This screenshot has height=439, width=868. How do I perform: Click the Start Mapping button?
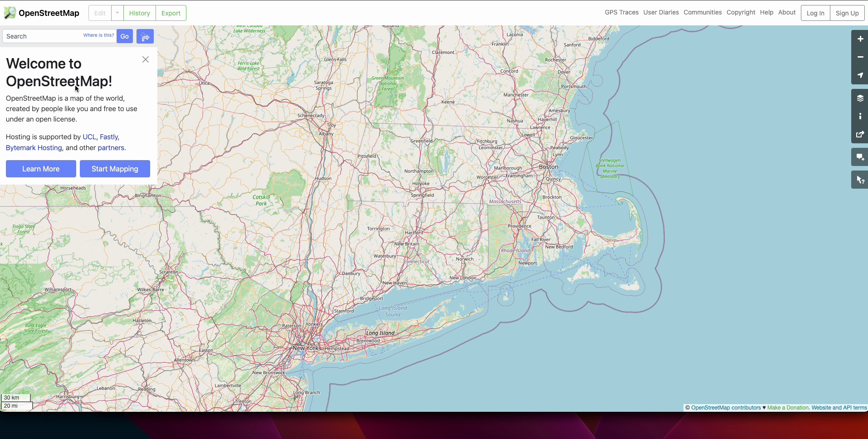point(115,169)
